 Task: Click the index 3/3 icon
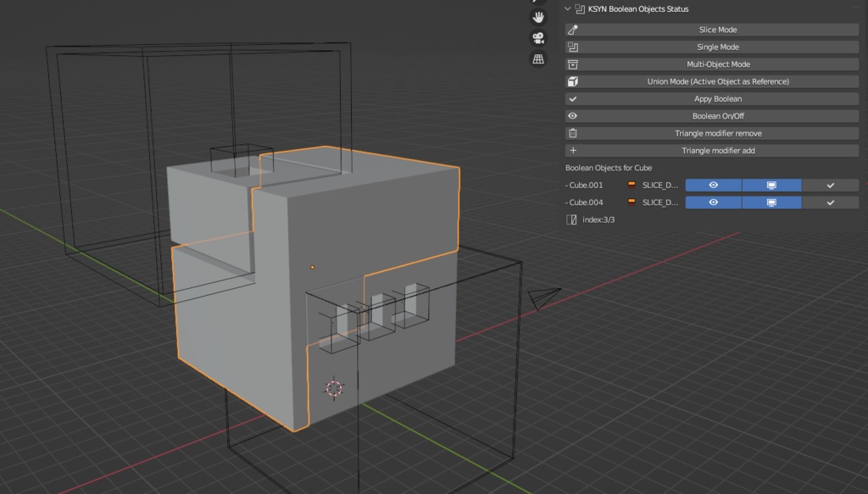click(572, 220)
